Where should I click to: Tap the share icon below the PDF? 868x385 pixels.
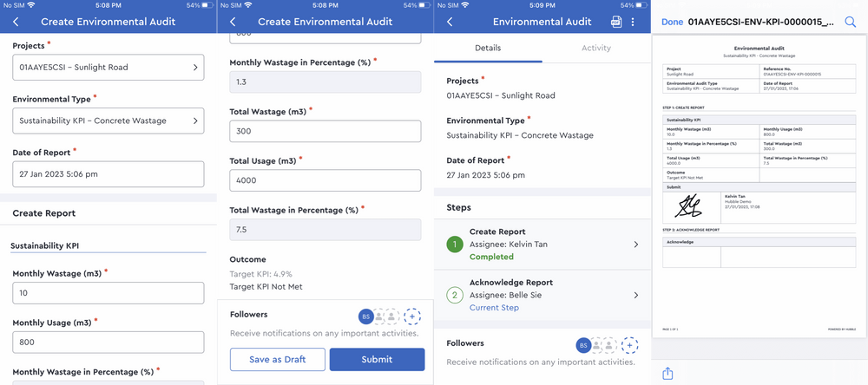[667, 373]
